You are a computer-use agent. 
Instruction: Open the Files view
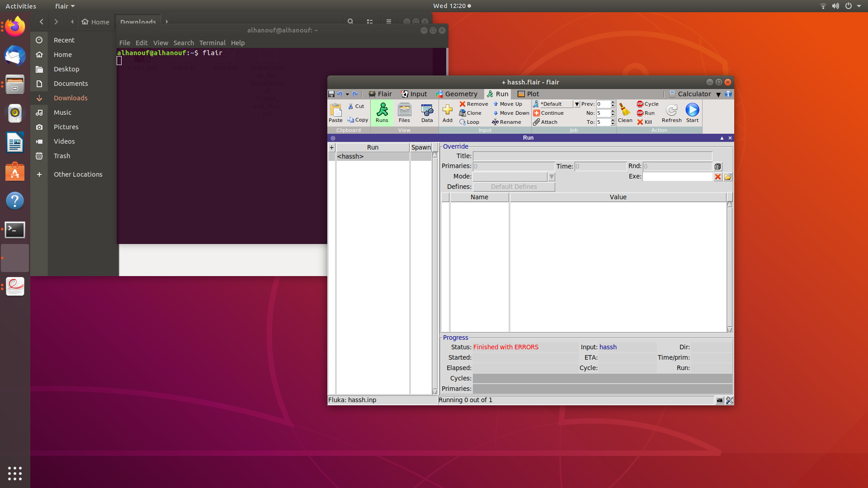404,113
